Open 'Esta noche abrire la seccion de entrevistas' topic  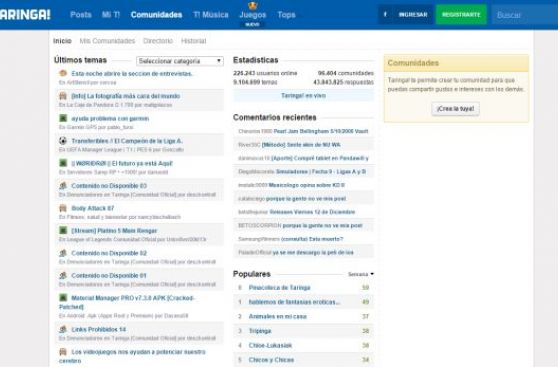click(132, 74)
